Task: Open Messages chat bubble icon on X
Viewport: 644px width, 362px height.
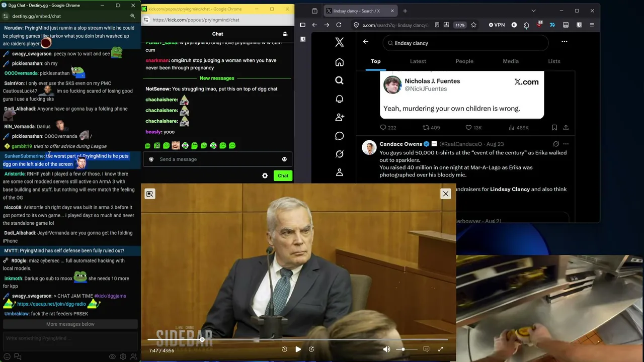Action: coord(340,136)
